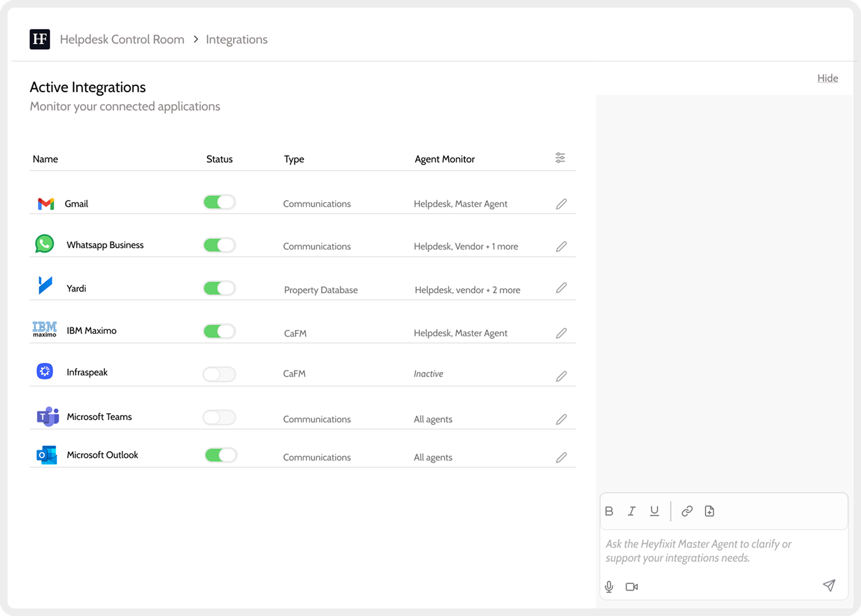Image resolution: width=861 pixels, height=616 pixels.
Task: Toggle Yardi integration status
Action: coord(219,288)
